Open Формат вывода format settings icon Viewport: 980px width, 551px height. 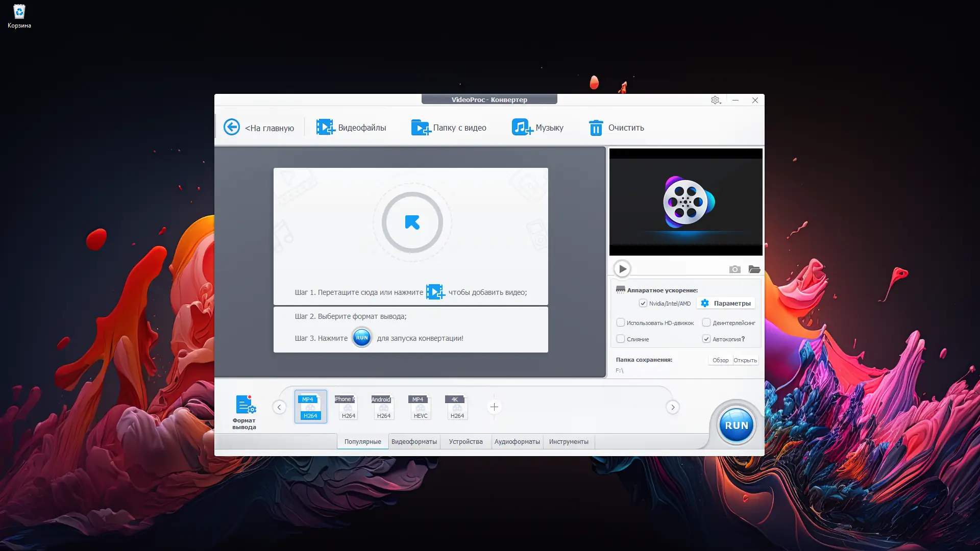(246, 405)
